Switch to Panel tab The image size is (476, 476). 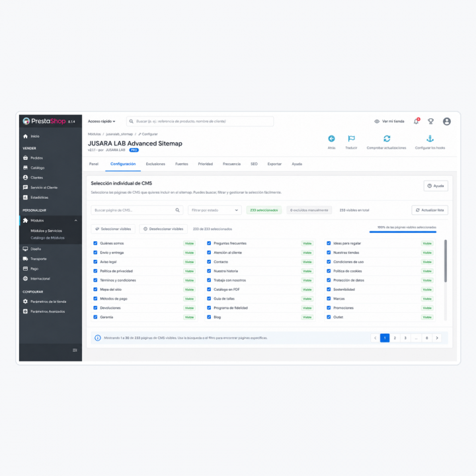pos(93,164)
